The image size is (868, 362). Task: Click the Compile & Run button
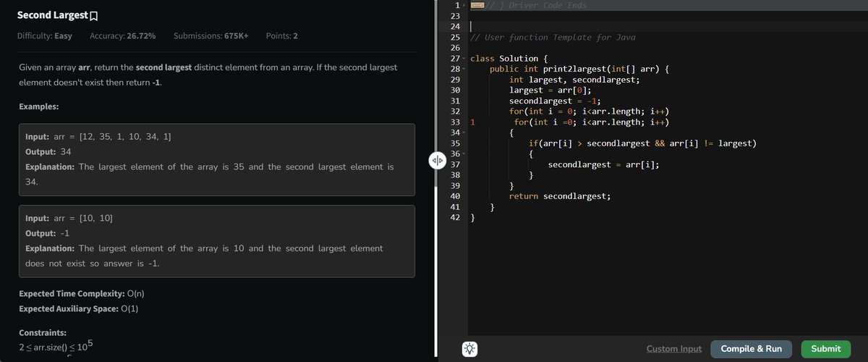(752, 349)
